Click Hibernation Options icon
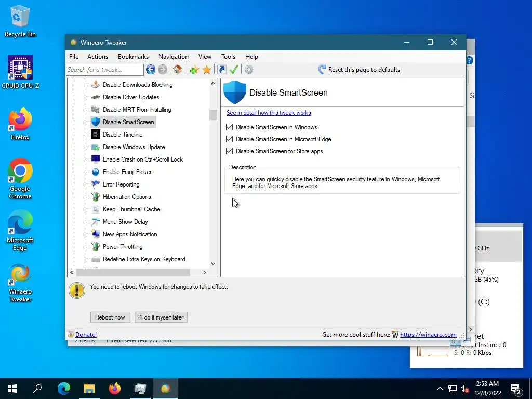The width and height of the screenshot is (532, 399). coord(96,197)
